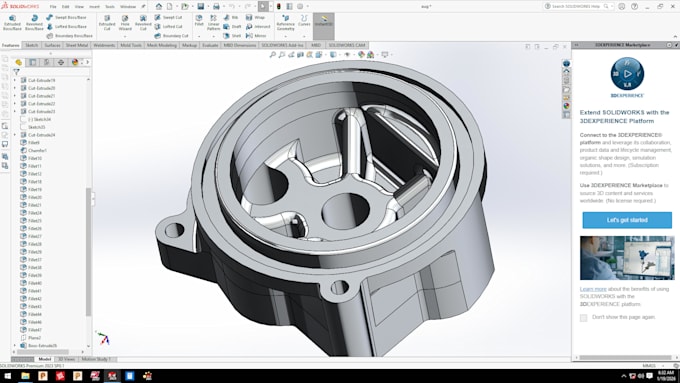Click the Draft feature tool
The height and width of the screenshot is (383, 680).
click(232, 26)
